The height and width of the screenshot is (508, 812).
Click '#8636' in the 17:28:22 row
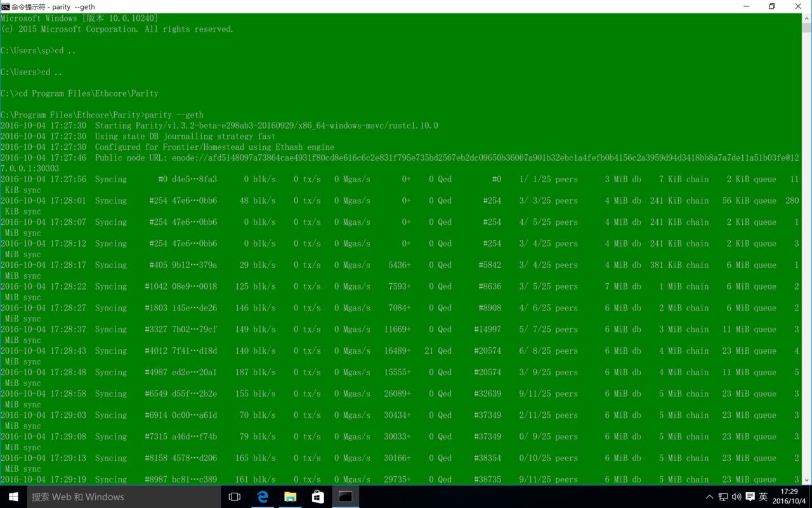click(x=490, y=287)
